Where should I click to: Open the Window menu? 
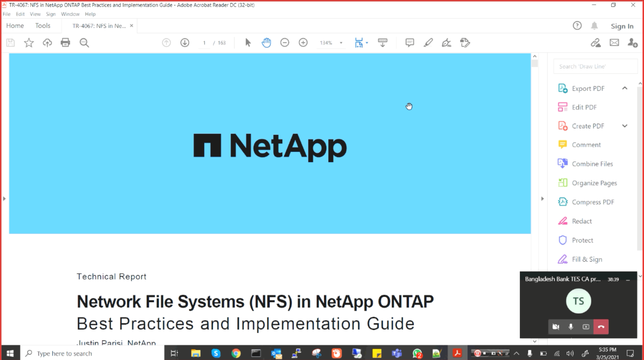coord(70,14)
